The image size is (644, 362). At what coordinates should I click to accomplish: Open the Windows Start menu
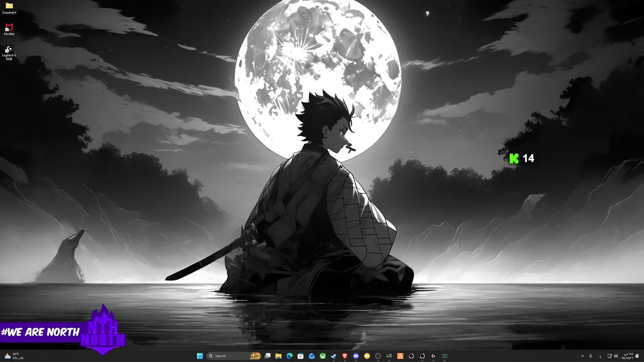pos(200,356)
